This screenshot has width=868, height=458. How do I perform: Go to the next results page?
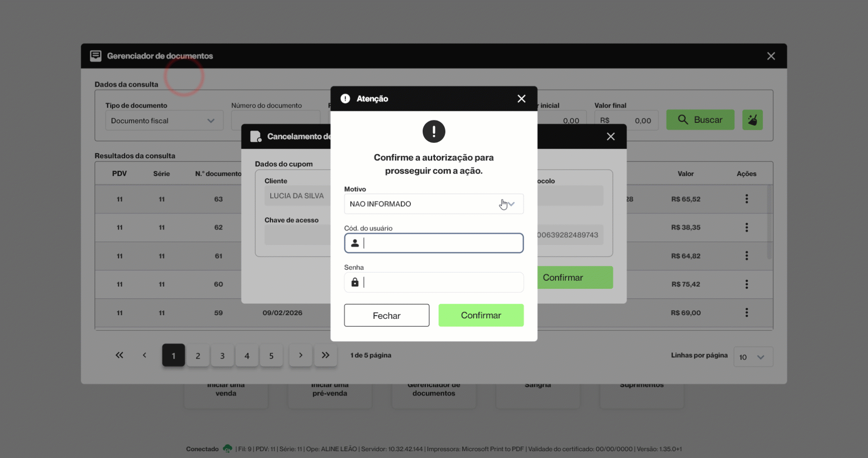(301, 355)
